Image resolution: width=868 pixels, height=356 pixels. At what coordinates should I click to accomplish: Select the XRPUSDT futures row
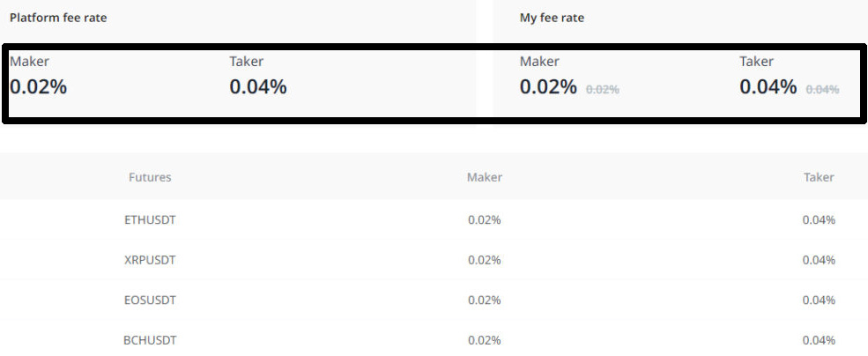[434, 260]
